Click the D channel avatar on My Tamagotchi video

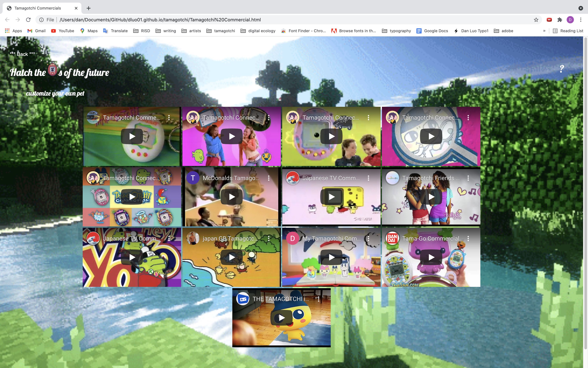[x=293, y=239]
